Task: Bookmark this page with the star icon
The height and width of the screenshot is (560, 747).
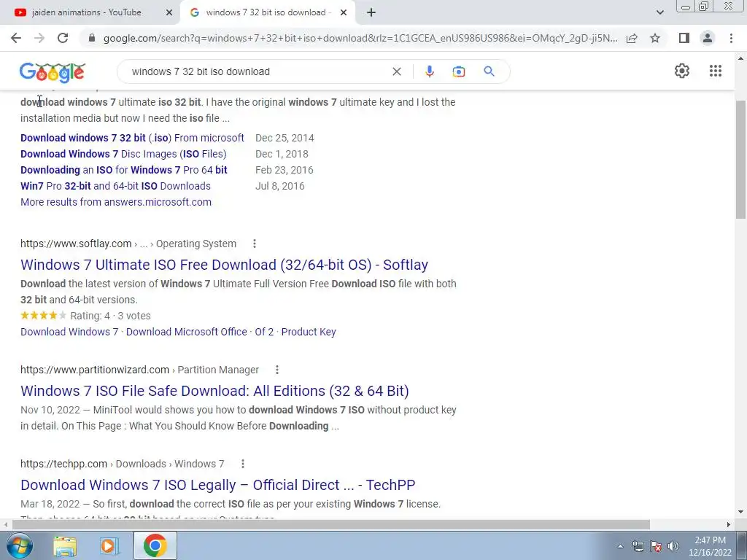Action: (655, 38)
